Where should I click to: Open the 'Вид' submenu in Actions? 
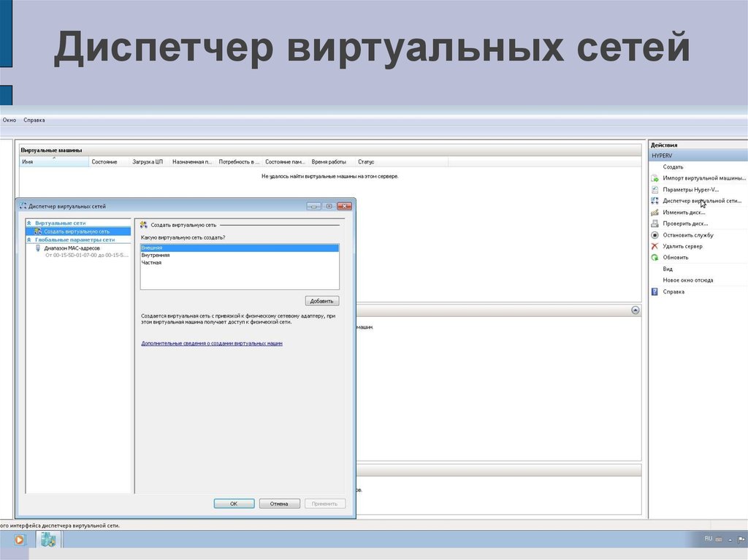coord(668,269)
